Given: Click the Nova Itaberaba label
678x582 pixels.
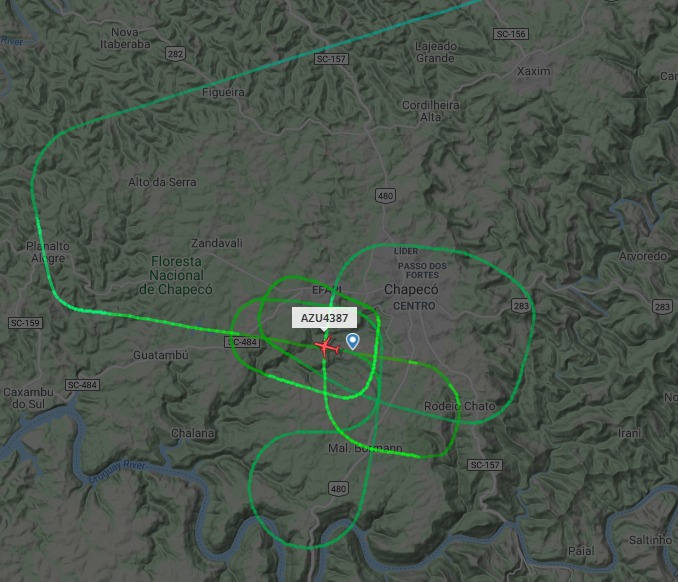Looking at the screenshot, I should tap(125, 38).
